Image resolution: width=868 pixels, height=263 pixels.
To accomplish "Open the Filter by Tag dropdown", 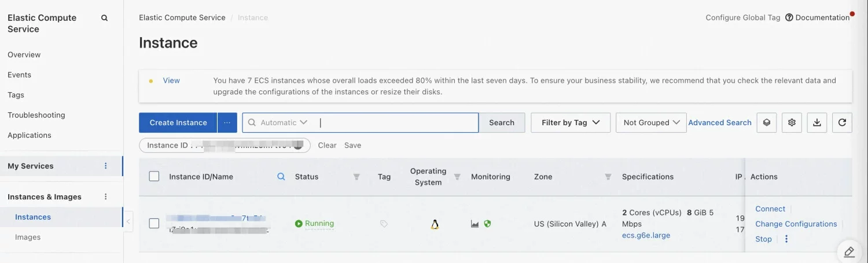I will (570, 122).
